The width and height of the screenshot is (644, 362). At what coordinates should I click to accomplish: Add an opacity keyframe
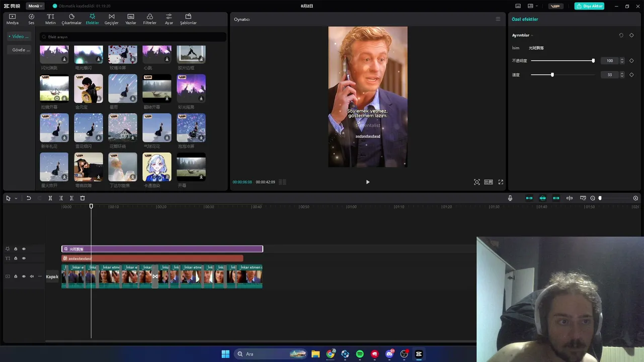click(x=631, y=61)
